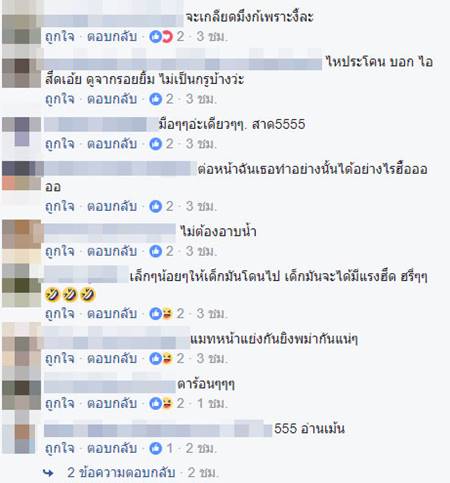The image size is (450, 483).
Task: Click the '1 ชม.' timestamp on the 'ตาร้อนๆๆๆ' comment
Action: (212, 403)
